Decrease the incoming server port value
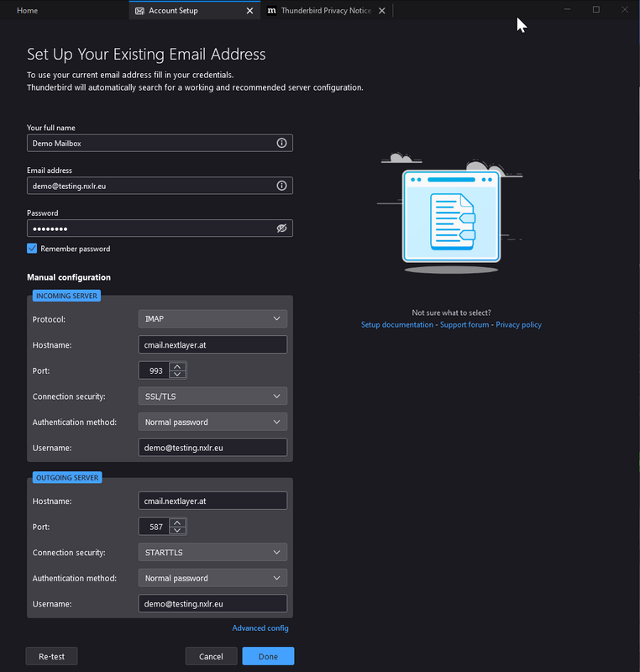The height and width of the screenshot is (672, 640). (x=177, y=375)
